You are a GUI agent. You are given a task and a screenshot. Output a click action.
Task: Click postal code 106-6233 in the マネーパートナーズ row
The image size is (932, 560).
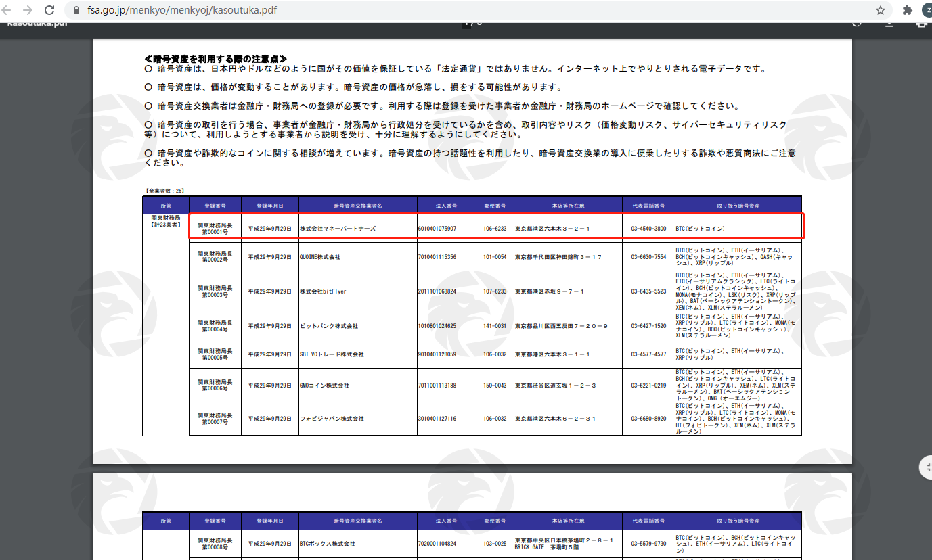[495, 229]
